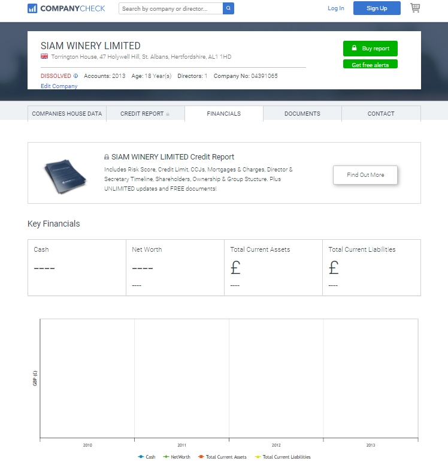This screenshot has height=476, width=448.
Task: Click the Age: 18 Year(s) text
Action: pos(152,76)
